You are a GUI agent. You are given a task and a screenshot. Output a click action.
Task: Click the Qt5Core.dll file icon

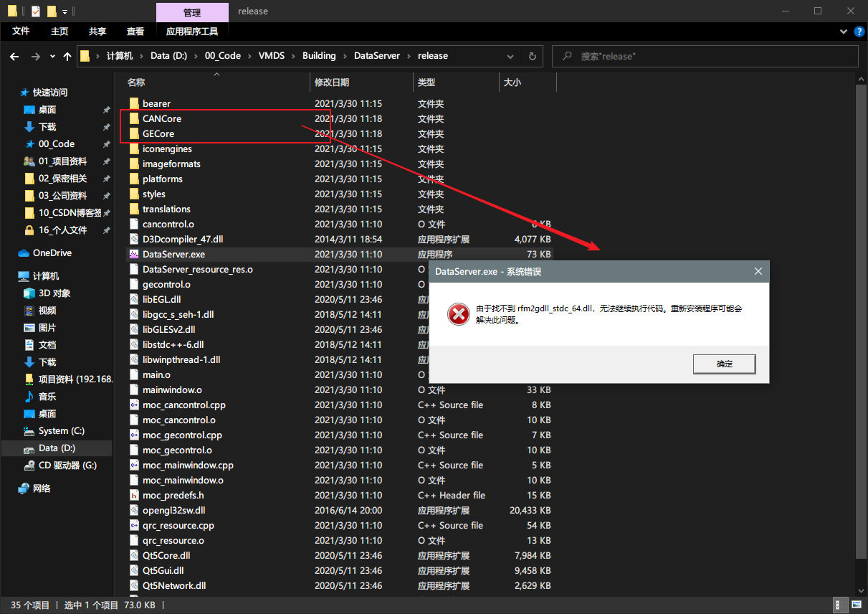coord(134,555)
